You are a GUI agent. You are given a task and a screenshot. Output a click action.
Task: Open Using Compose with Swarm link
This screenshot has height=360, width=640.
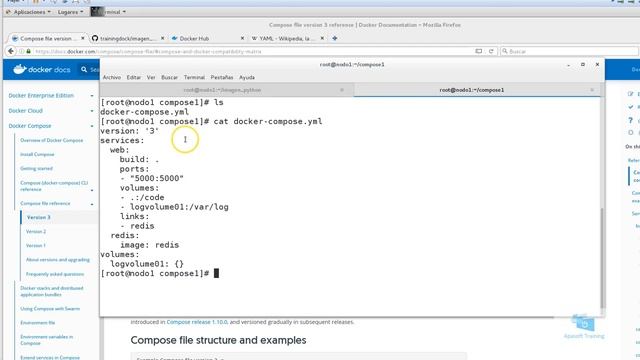click(50, 309)
